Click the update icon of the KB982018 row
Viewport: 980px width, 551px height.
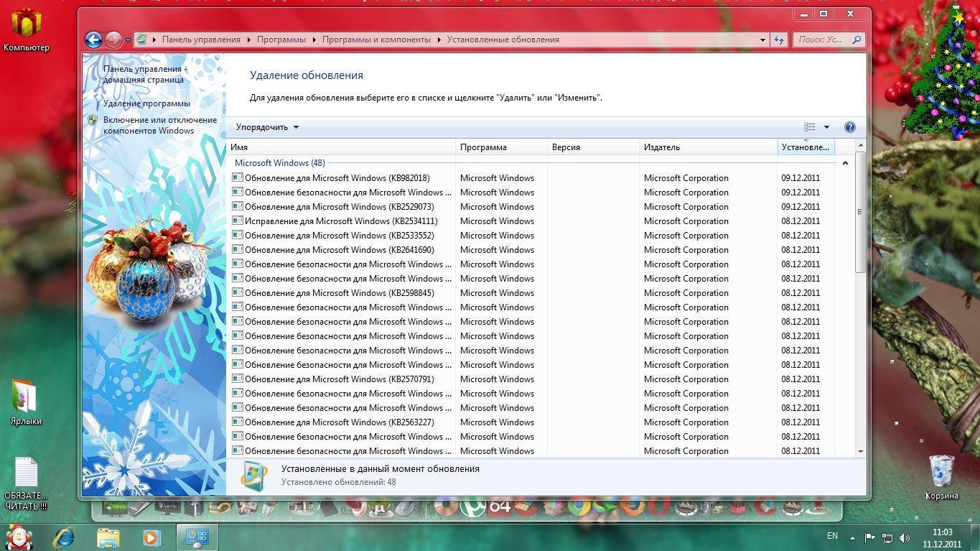click(238, 177)
